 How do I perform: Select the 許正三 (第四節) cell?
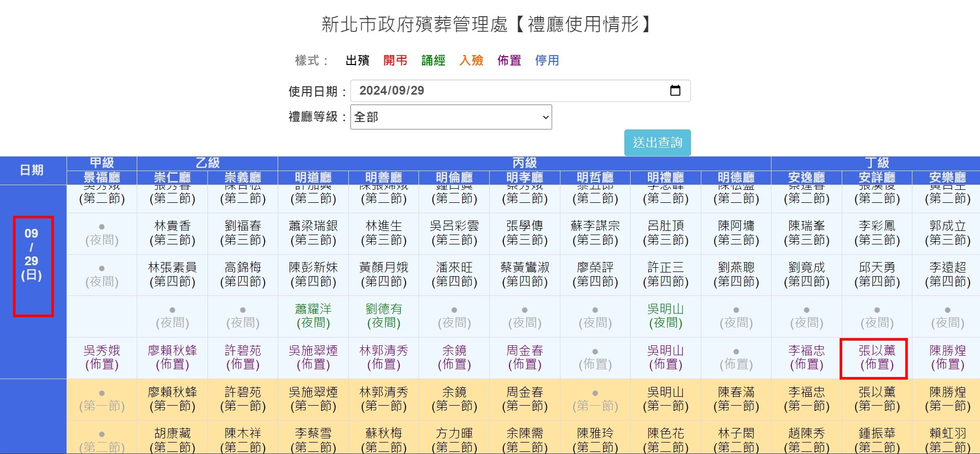click(665, 275)
